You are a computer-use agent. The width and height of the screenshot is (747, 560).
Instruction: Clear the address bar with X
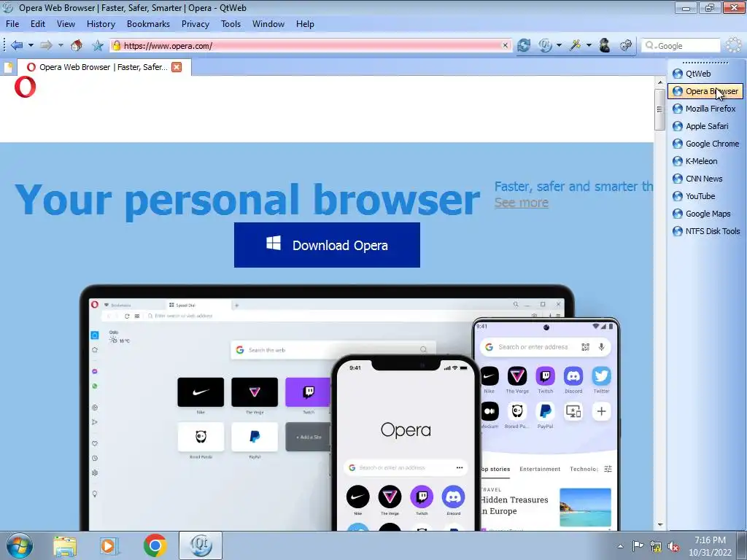click(505, 45)
